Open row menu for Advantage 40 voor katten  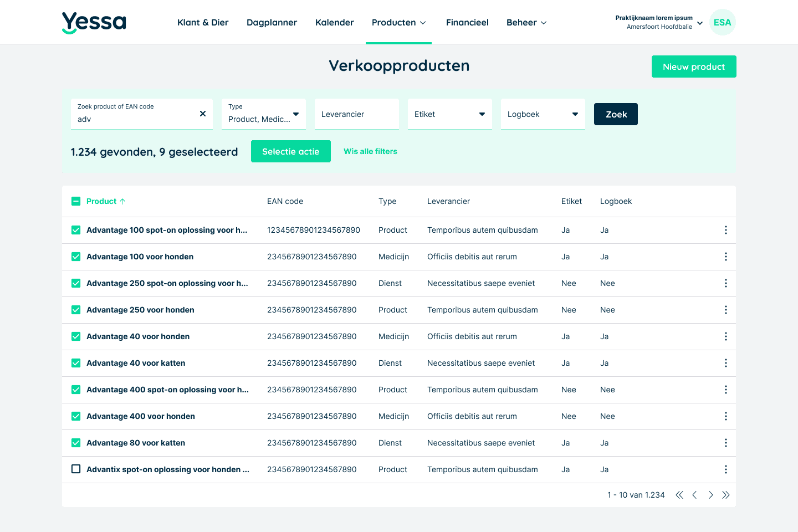[x=725, y=363]
